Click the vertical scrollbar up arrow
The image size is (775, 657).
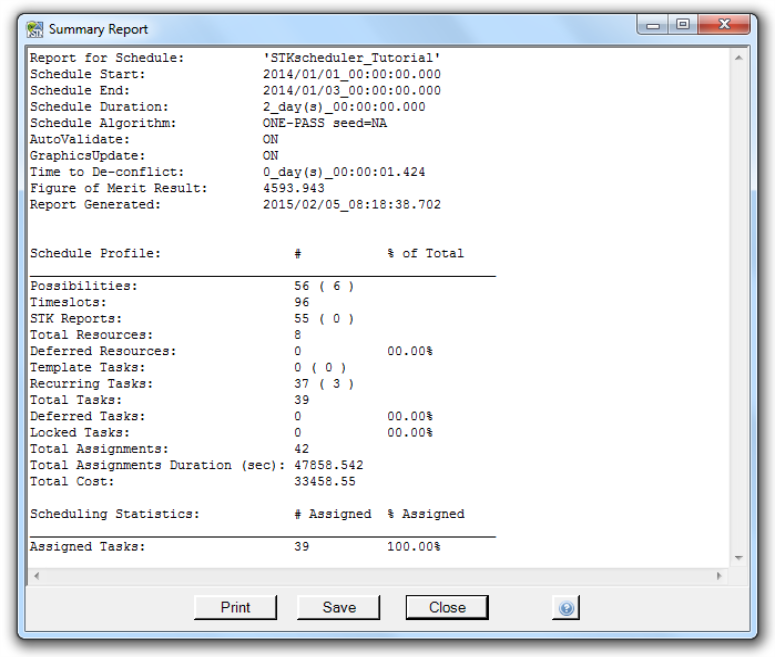[738, 58]
